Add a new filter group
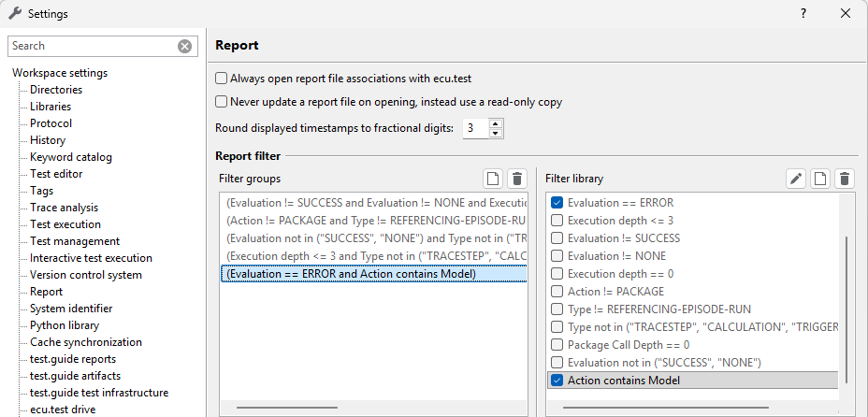 pyautogui.click(x=493, y=180)
